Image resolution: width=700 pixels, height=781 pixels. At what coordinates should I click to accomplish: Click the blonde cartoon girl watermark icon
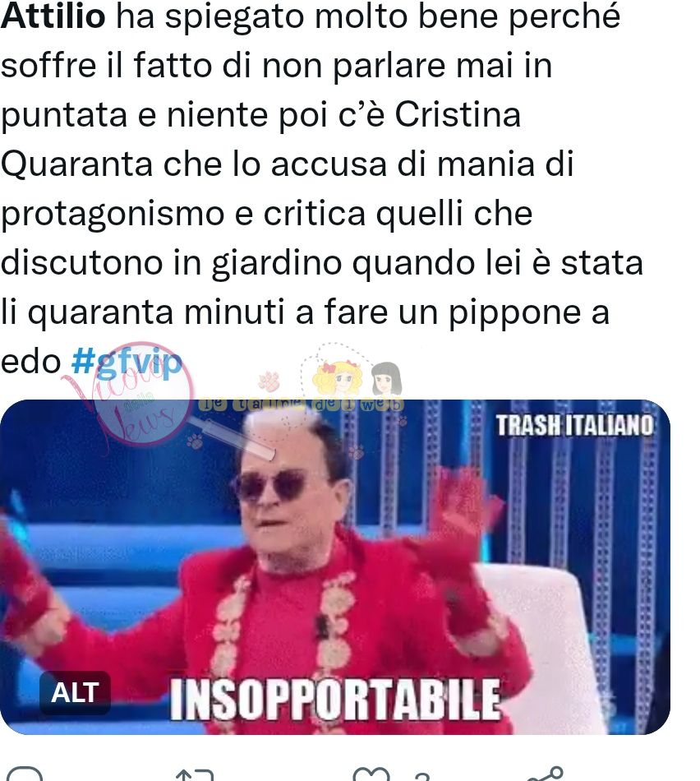338,378
